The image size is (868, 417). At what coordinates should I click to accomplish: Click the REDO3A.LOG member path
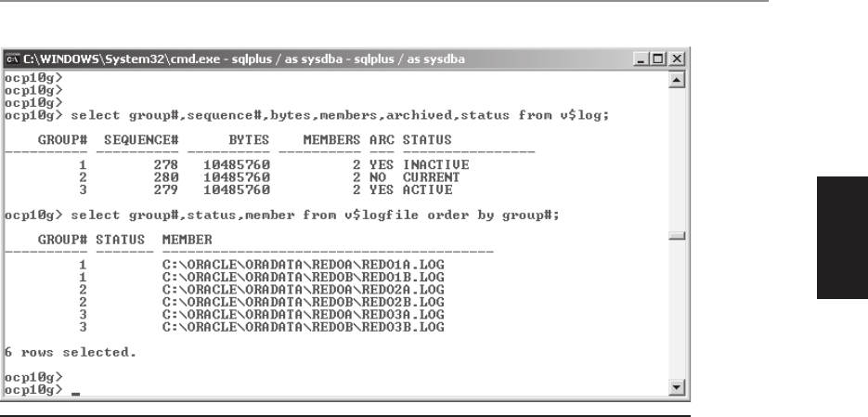(304, 315)
